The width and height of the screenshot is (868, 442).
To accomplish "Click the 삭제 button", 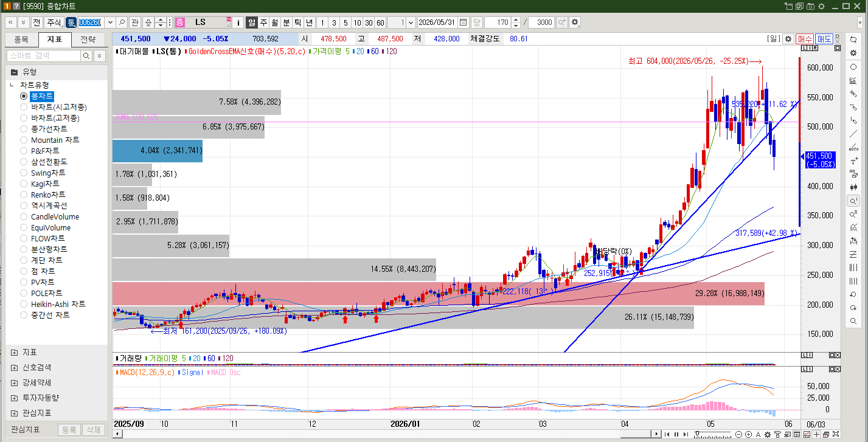I will pyautogui.click(x=93, y=430).
